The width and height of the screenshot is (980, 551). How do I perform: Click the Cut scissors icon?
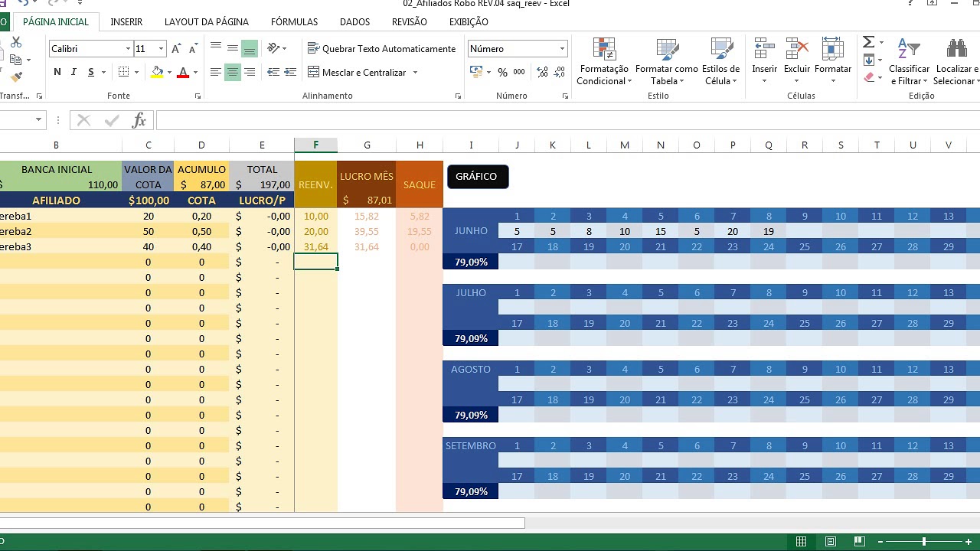click(x=16, y=43)
